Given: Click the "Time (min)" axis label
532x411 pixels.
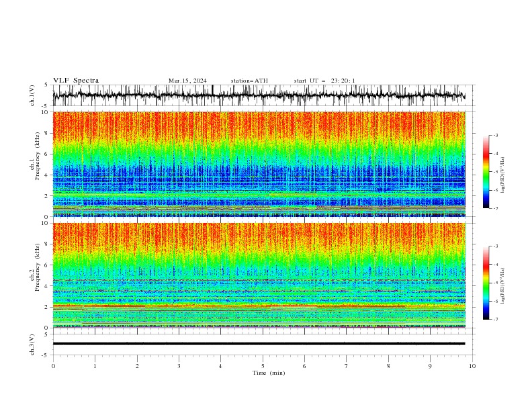Looking at the screenshot, I should point(269,373).
